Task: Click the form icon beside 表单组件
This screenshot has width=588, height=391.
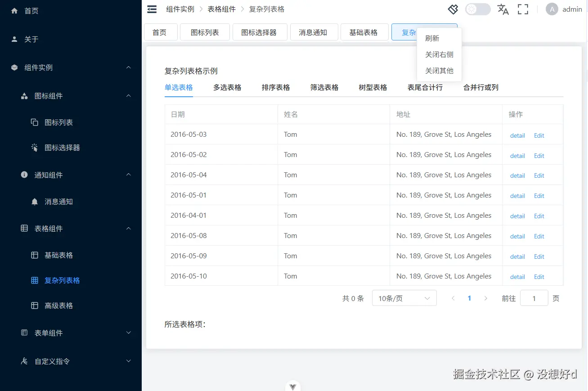Action: (25, 333)
